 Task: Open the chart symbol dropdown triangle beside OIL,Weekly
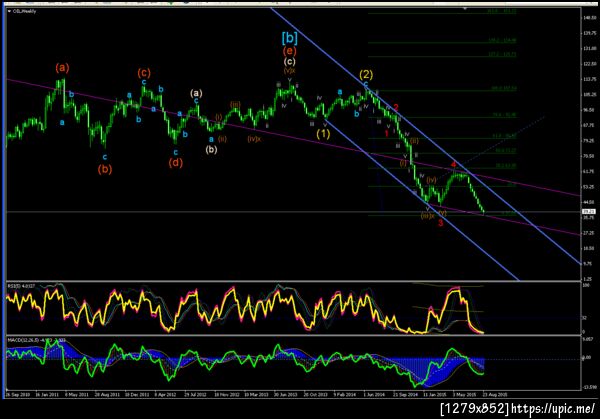(9, 11)
